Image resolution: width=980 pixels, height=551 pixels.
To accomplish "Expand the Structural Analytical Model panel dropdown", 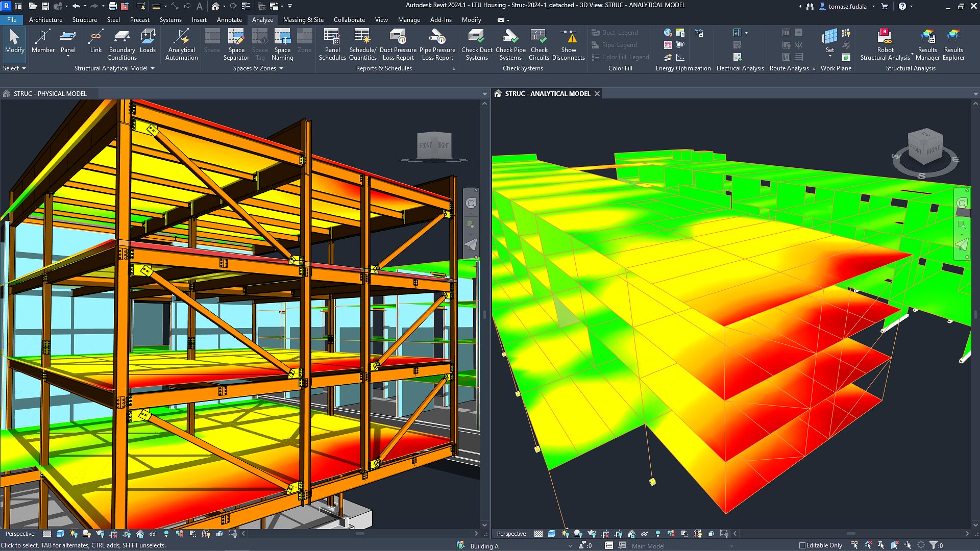I will click(152, 68).
